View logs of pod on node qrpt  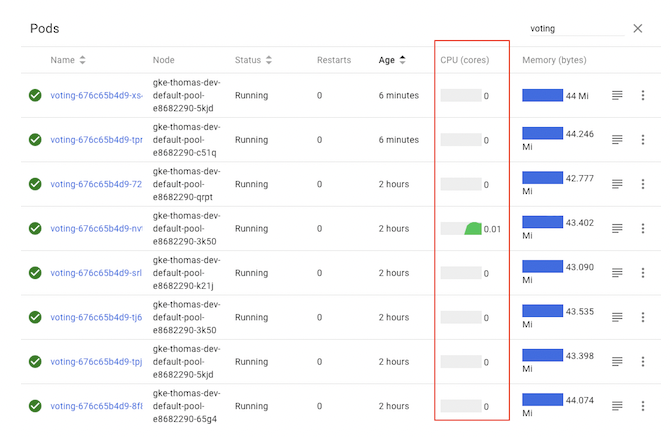click(x=618, y=184)
